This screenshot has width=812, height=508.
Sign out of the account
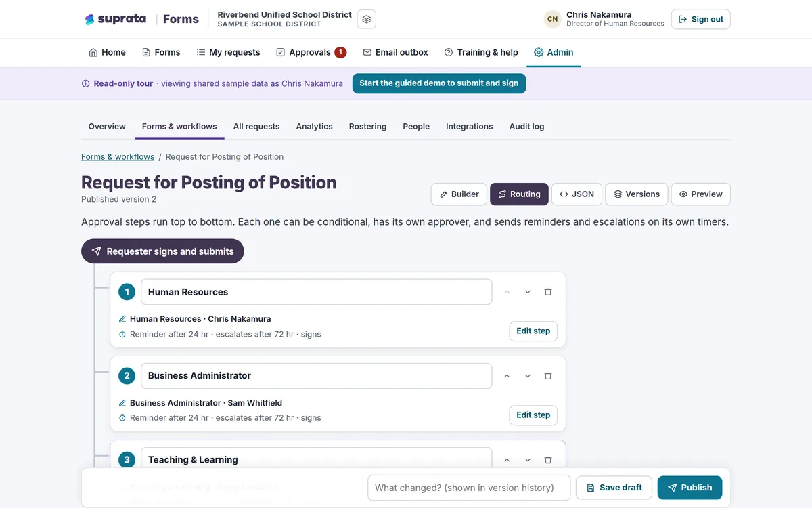[x=701, y=19]
